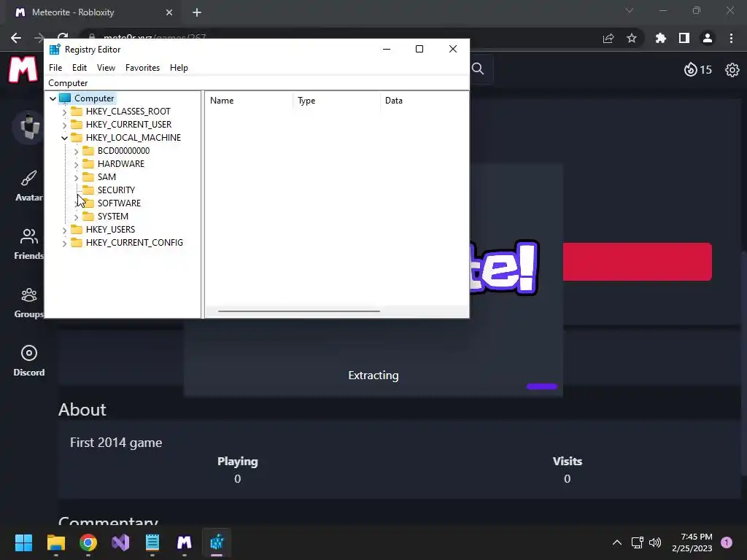Select the SYSTEM key
747x560 pixels.
tap(112, 216)
